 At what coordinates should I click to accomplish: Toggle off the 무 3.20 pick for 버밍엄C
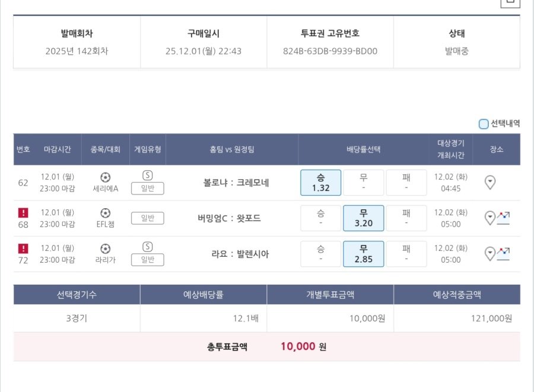tap(363, 218)
